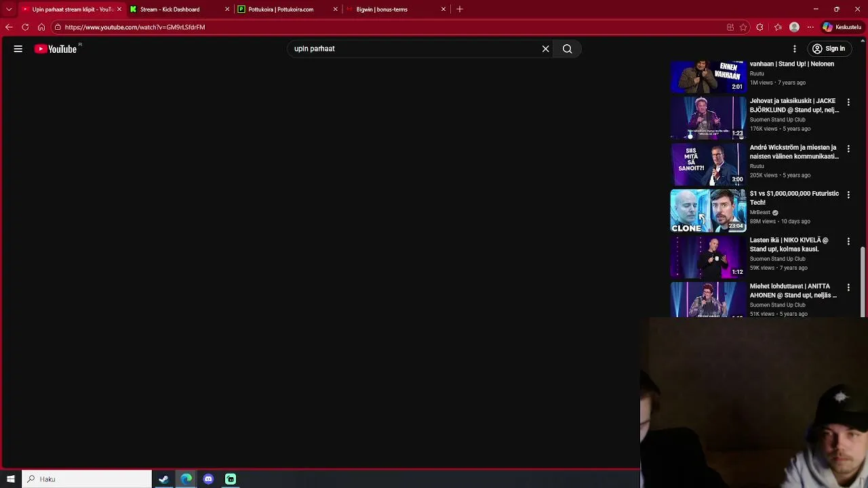
Task: Open YouTube settings three-dot menu
Action: point(795,49)
